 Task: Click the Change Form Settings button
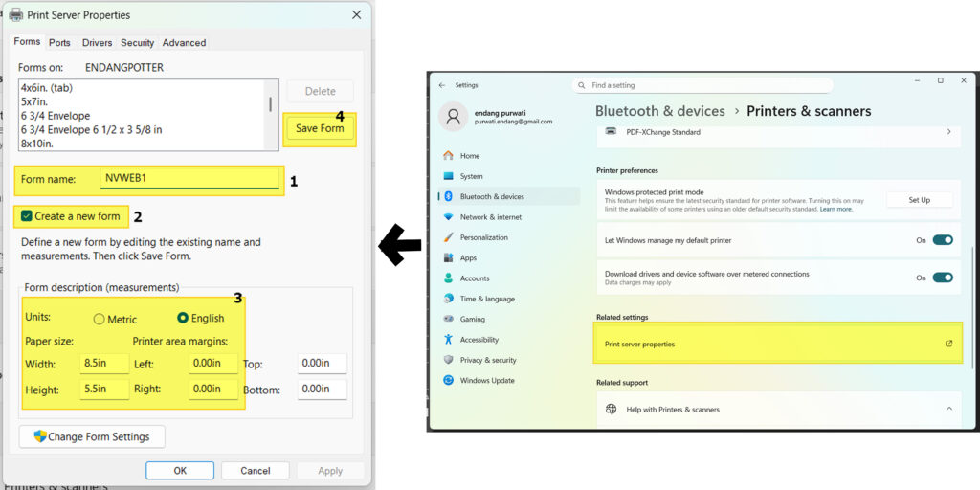pos(92,436)
